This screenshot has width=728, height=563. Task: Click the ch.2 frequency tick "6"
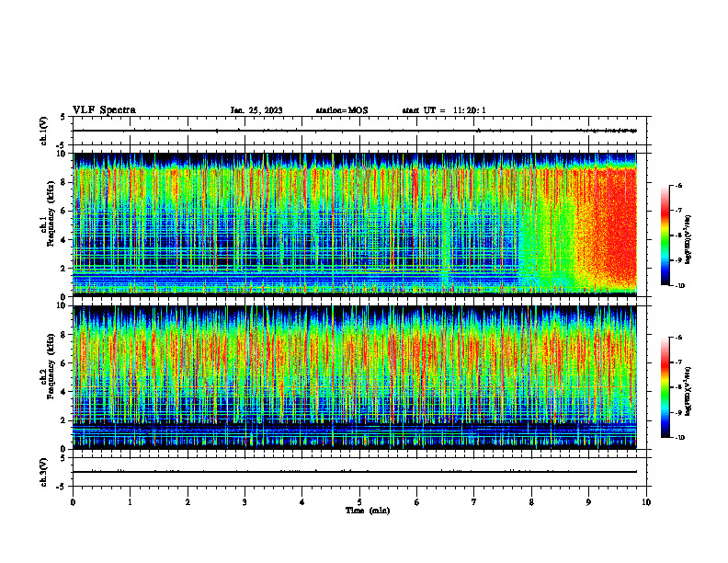point(63,363)
